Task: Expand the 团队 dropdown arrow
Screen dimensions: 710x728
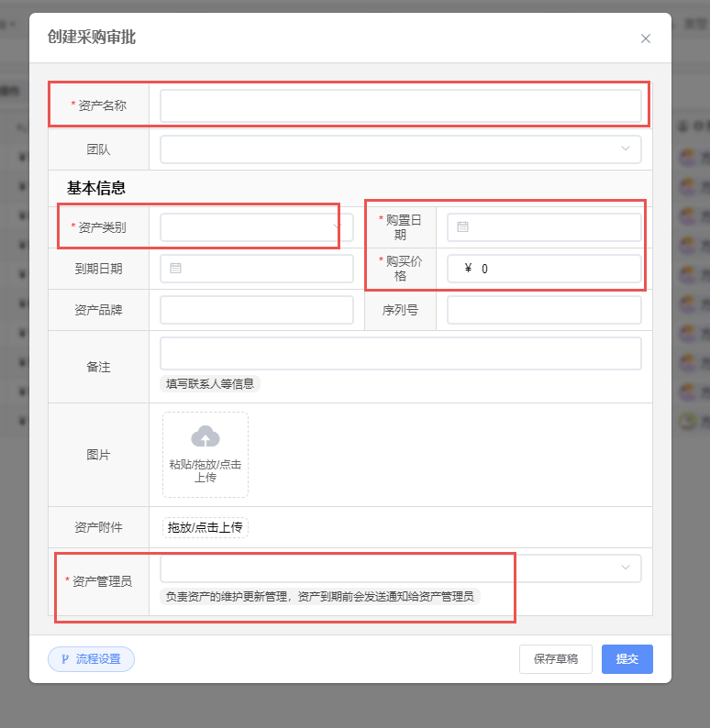Action: coord(626,149)
